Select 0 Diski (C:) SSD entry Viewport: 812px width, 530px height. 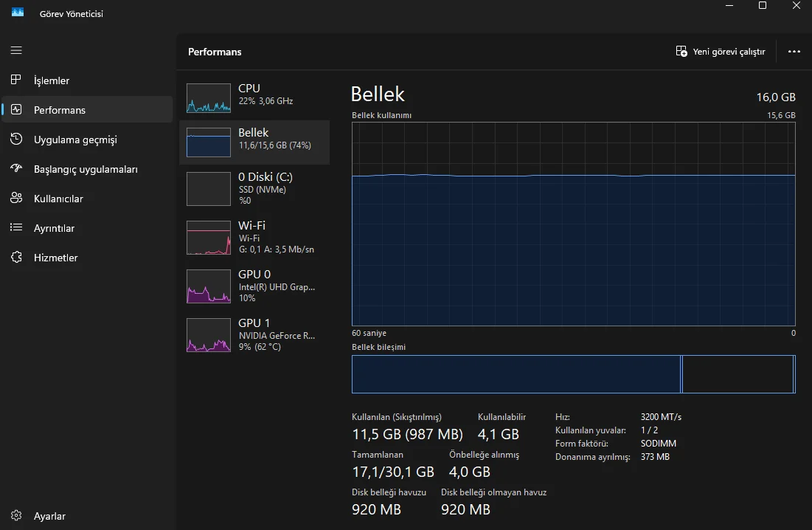tap(254, 188)
